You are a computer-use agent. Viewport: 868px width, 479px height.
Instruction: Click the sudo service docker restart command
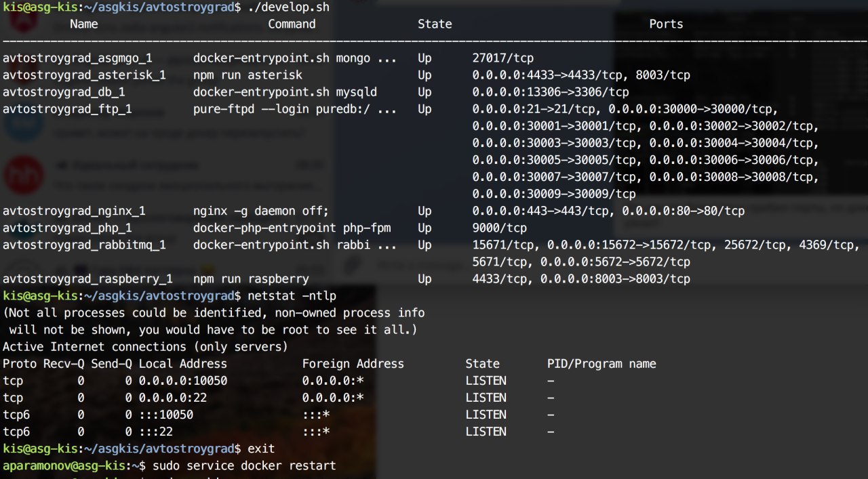[x=244, y=466]
